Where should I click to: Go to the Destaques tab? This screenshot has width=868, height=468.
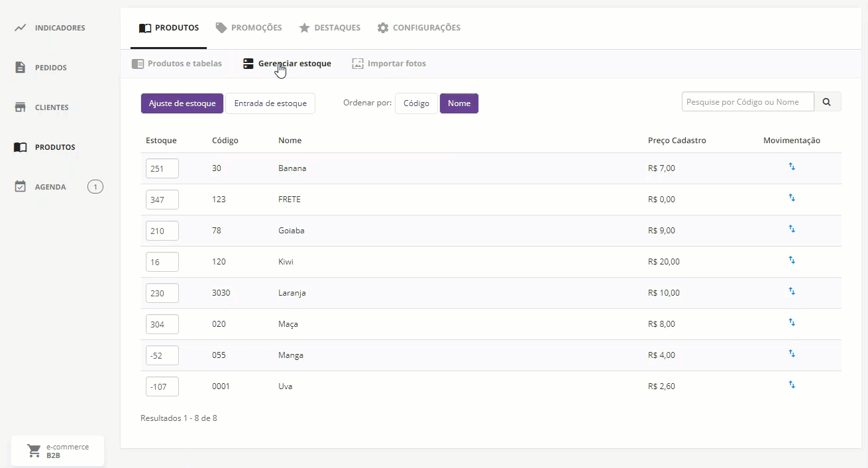(x=330, y=28)
